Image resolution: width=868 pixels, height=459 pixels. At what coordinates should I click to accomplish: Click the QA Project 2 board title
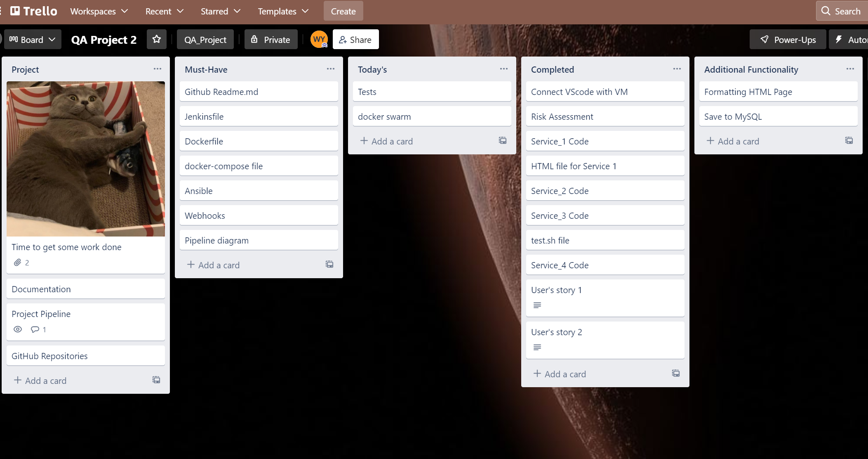coord(104,40)
